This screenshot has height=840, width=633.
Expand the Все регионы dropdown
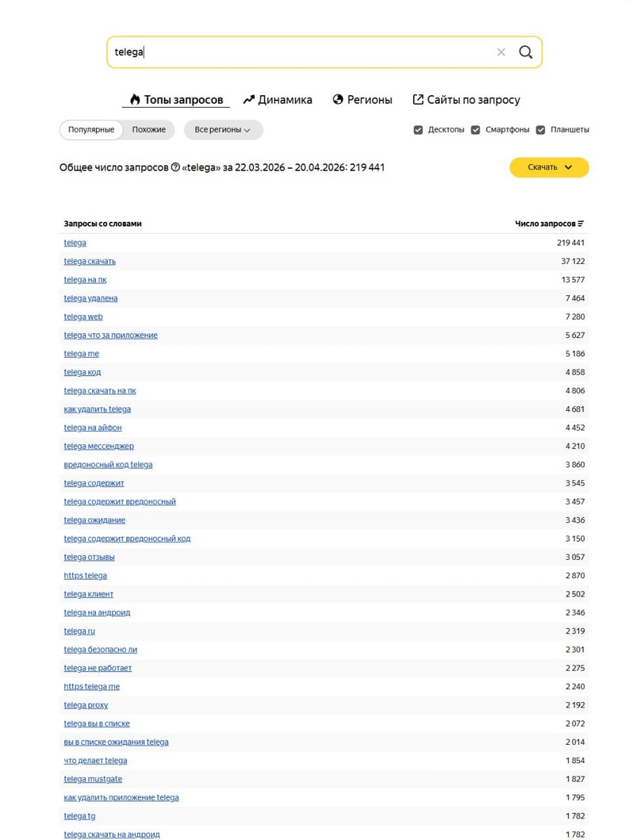click(x=223, y=130)
